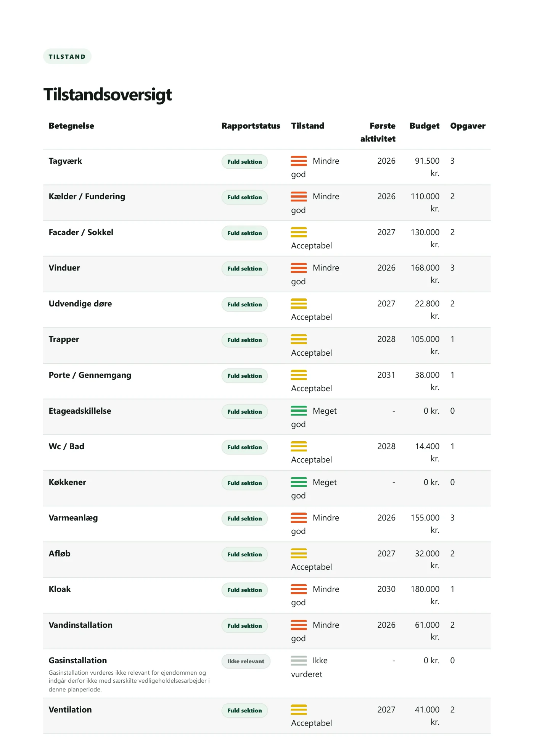This screenshot has height=756, width=534.
Task: Click the Opgaver column header
Action: (468, 126)
